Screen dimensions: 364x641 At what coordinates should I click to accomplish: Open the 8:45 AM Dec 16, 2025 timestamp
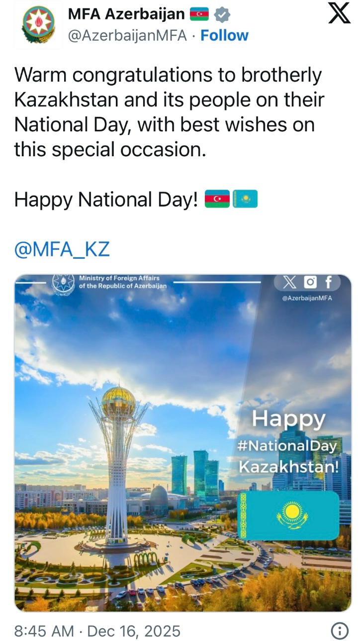(97, 631)
